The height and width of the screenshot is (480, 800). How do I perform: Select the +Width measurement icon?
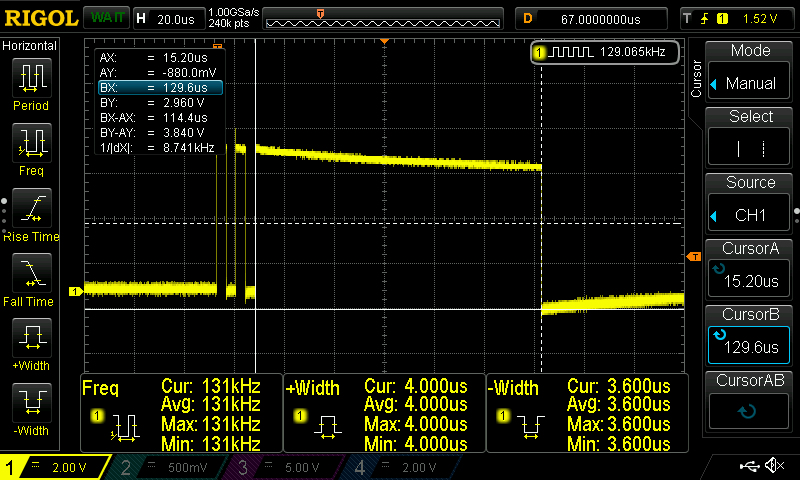(x=30, y=337)
